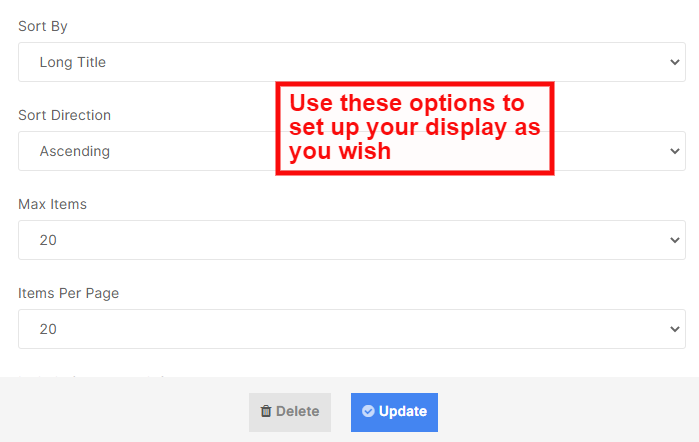
Task: Click the "Max Items" field label
Action: point(52,204)
